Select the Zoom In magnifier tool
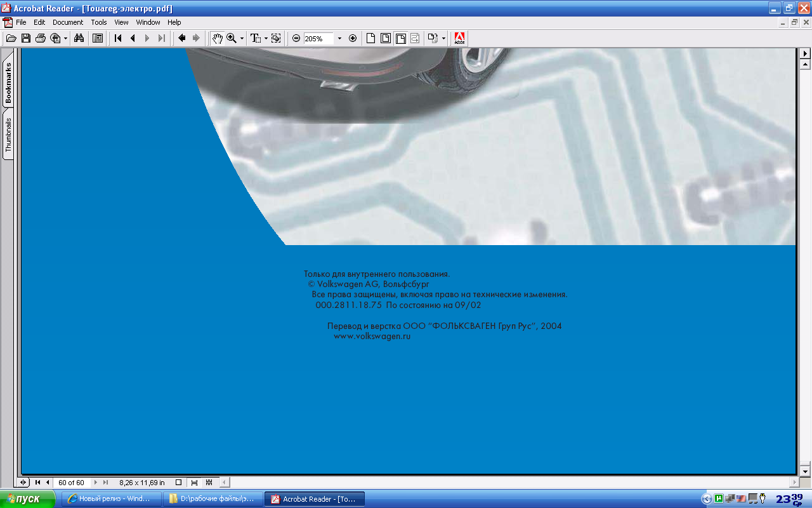812x508 pixels. (232, 38)
